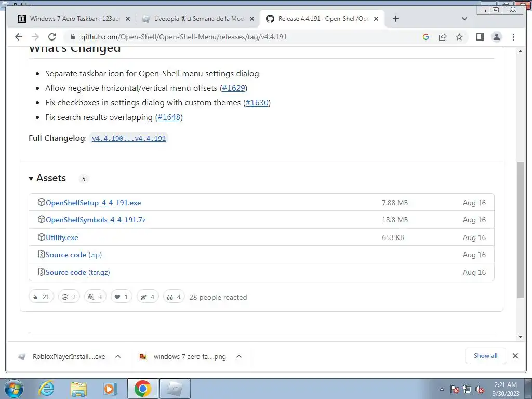Screen dimensions: 532x399
Task: Open Windows Explorer from taskbar
Action: [x=78, y=389]
